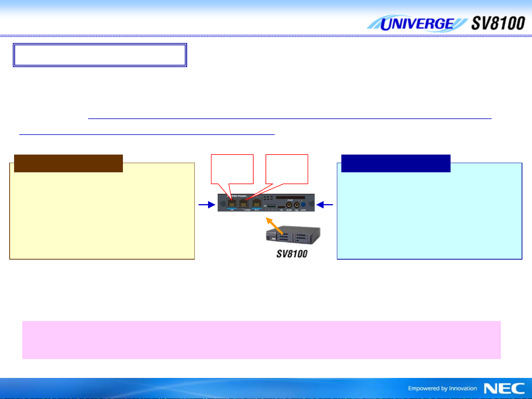The image size is (532, 399).
Task: Click the blue LOAD button on the processor
Action: point(303,204)
